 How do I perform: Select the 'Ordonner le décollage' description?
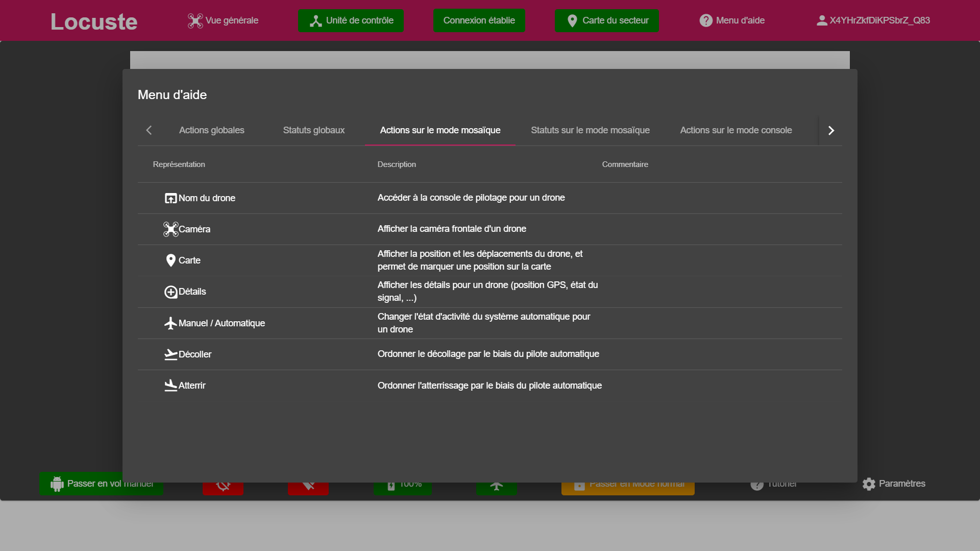coord(488,354)
